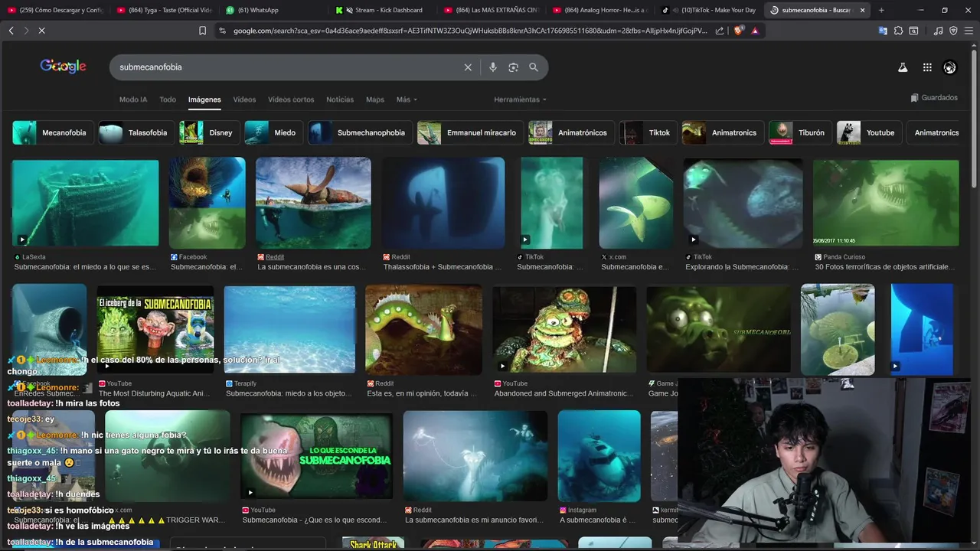980x551 pixels.
Task: Filter by the Youtube chip
Action: [869, 132]
